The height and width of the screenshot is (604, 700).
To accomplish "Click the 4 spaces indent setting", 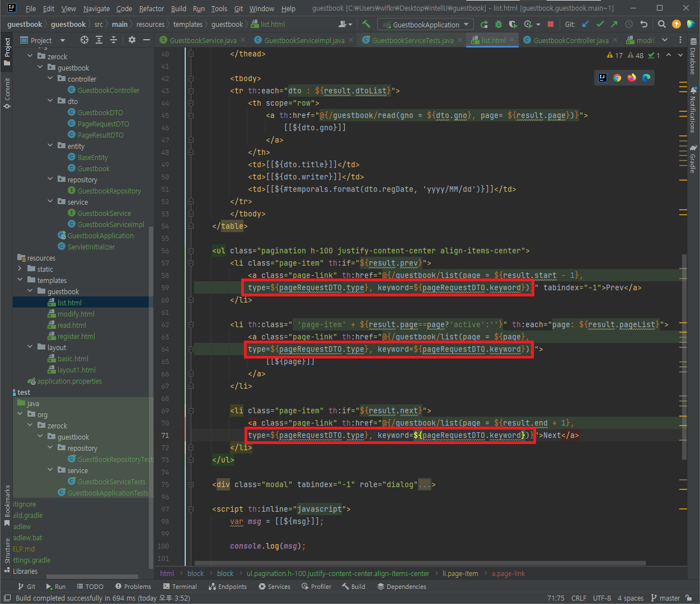I will pos(630,598).
